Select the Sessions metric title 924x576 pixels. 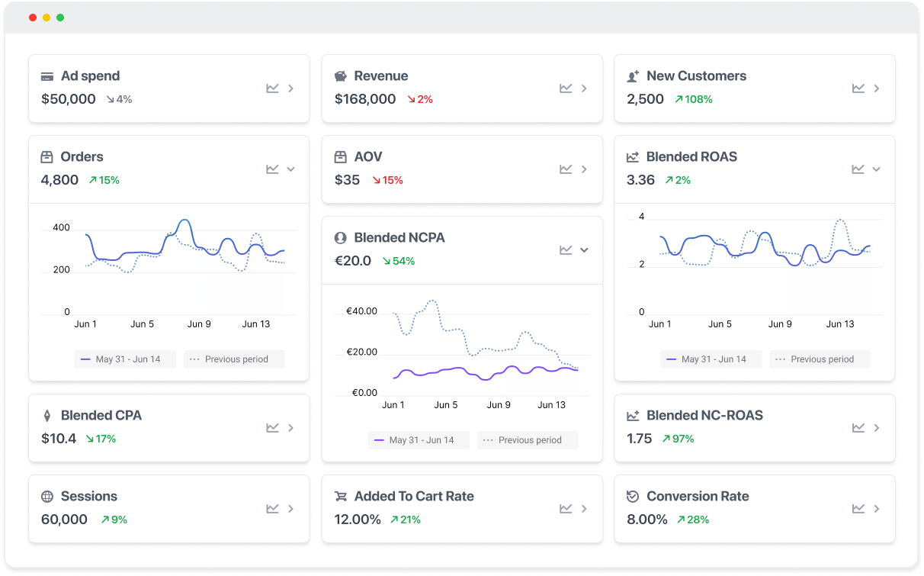(x=88, y=496)
